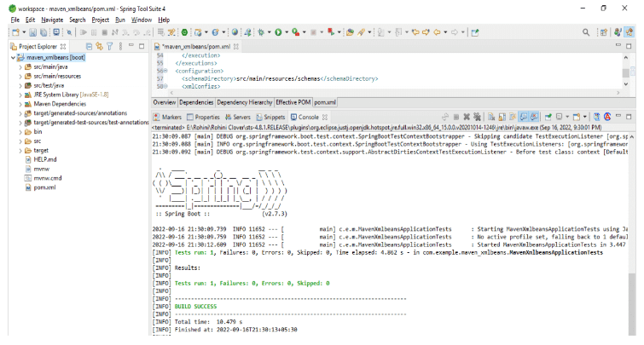Click the red circled A console icon
The image size is (644, 345).
click(607, 117)
